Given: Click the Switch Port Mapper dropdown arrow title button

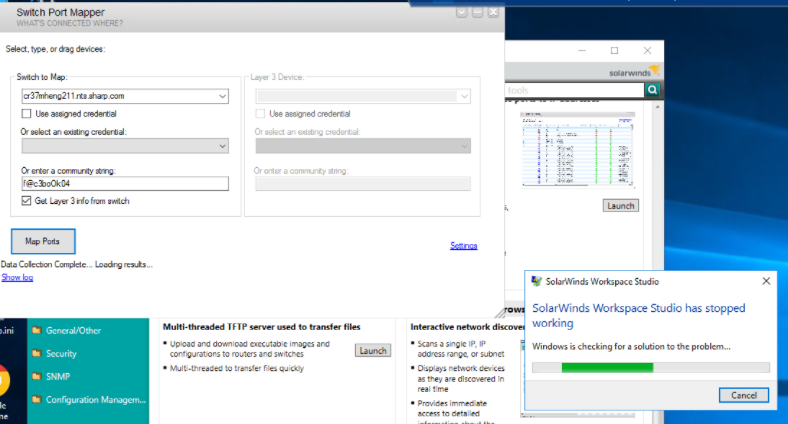Looking at the screenshot, I should (x=462, y=12).
